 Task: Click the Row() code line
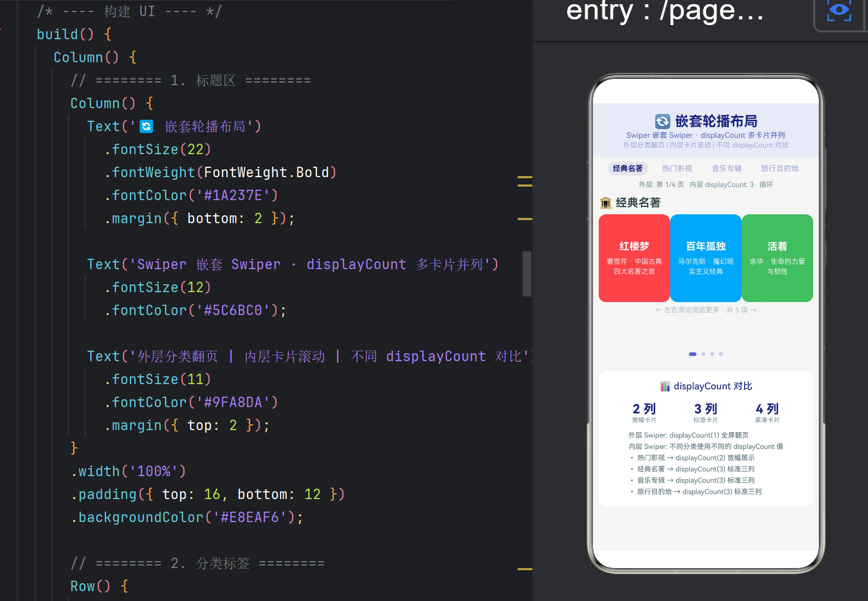99,586
